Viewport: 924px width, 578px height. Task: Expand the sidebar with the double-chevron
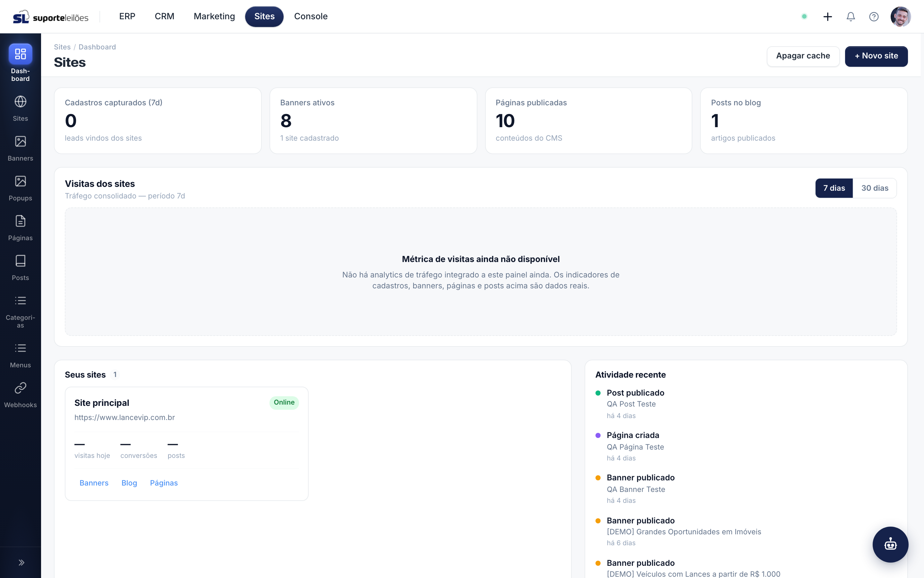(x=21, y=562)
